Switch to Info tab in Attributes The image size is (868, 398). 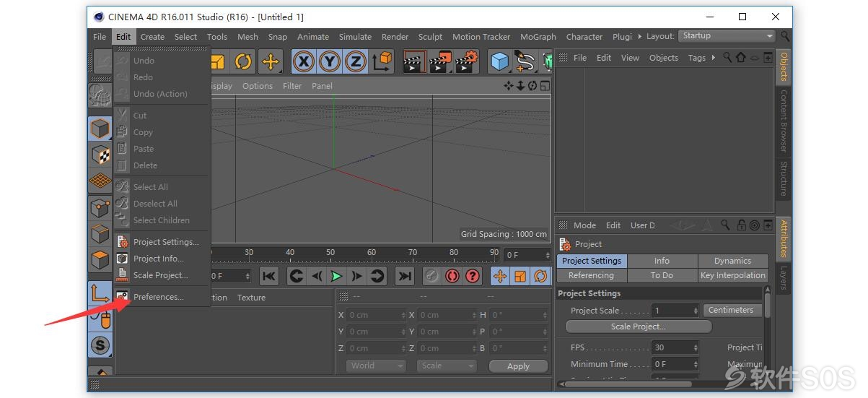(662, 261)
